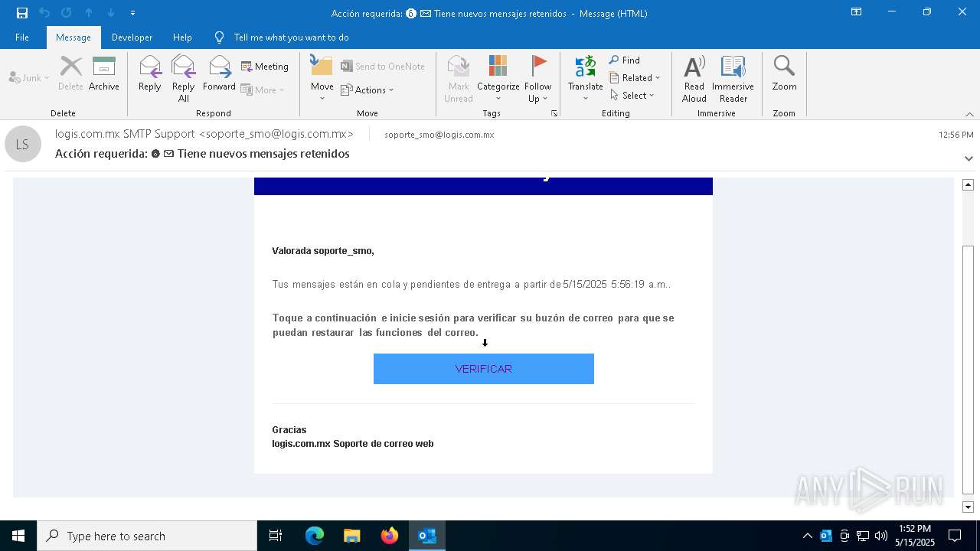Reply to the sender
The height and width of the screenshot is (551, 980).
150,73
